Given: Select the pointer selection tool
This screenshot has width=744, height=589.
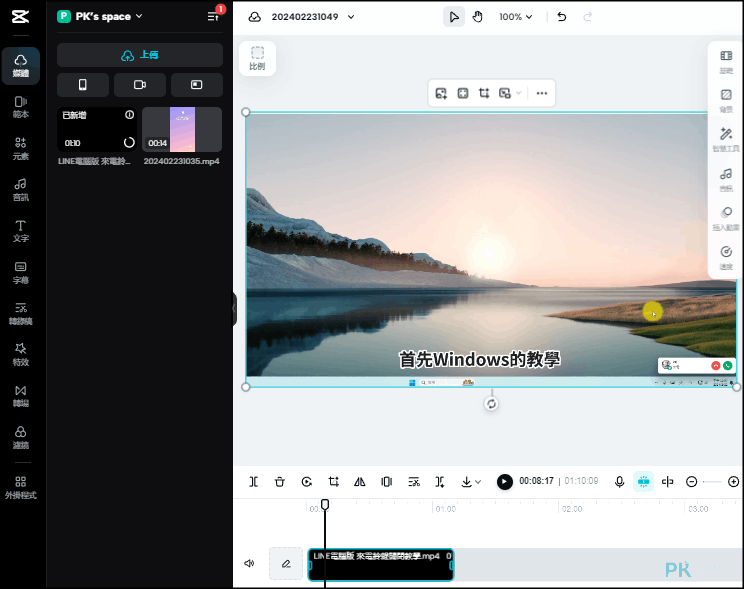Looking at the screenshot, I should point(454,17).
